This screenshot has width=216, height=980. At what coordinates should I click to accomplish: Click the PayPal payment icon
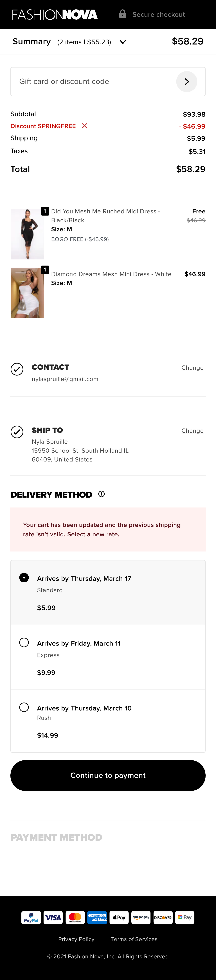pyautogui.click(x=31, y=917)
